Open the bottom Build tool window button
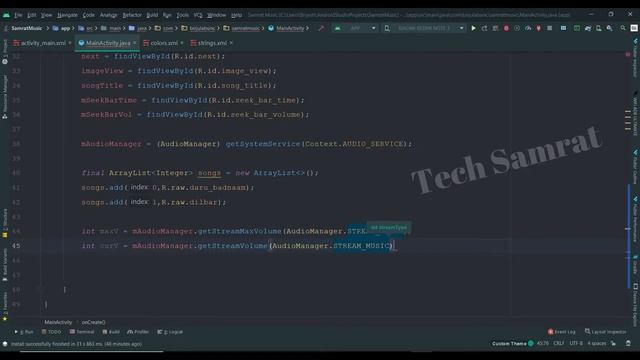Image resolution: width=640 pixels, height=360 pixels. 111,332
